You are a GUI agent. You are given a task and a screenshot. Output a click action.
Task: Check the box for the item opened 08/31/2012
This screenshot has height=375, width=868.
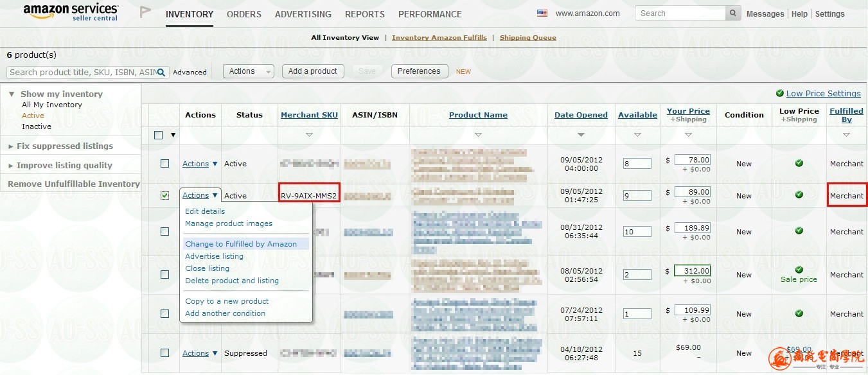tap(164, 232)
